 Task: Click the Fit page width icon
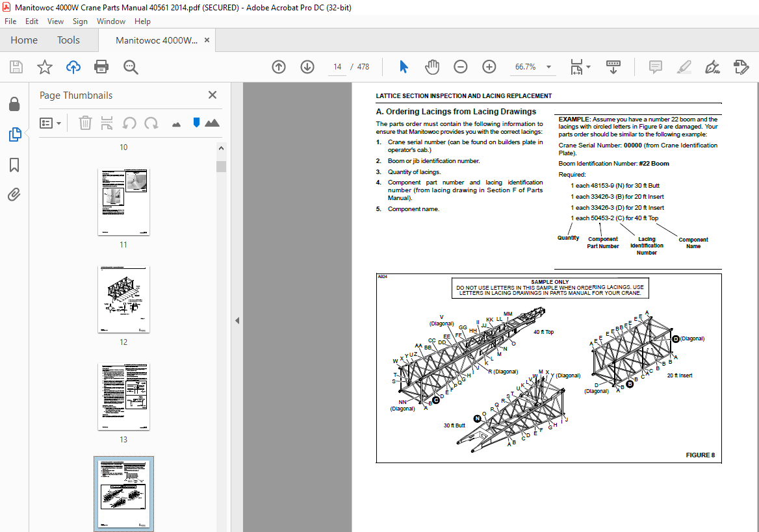[x=576, y=67]
